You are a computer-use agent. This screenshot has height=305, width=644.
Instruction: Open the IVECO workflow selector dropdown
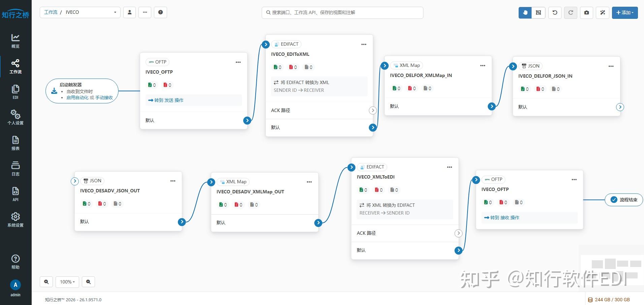click(80, 12)
